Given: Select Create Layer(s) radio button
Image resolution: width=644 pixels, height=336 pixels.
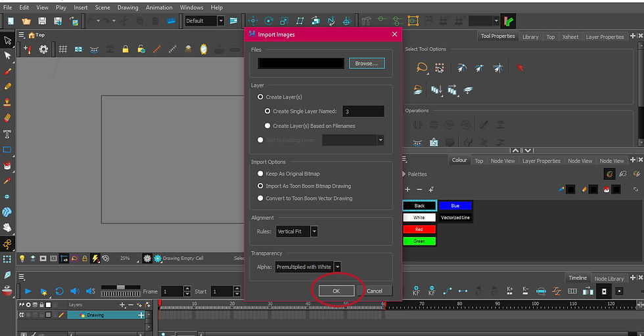Looking at the screenshot, I should pyautogui.click(x=260, y=97).
